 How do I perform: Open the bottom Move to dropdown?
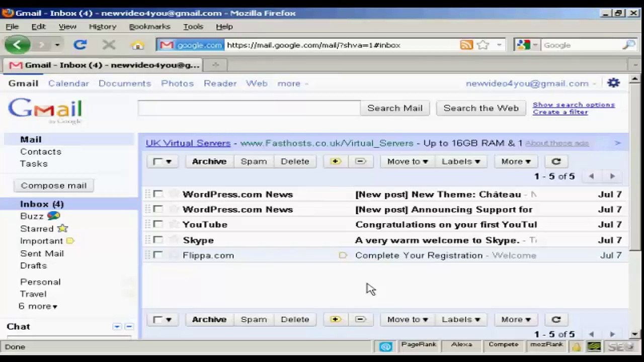pos(408,319)
